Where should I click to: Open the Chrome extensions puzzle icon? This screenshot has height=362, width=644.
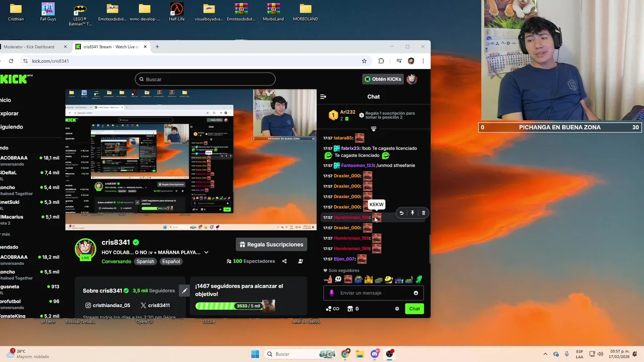click(381, 61)
